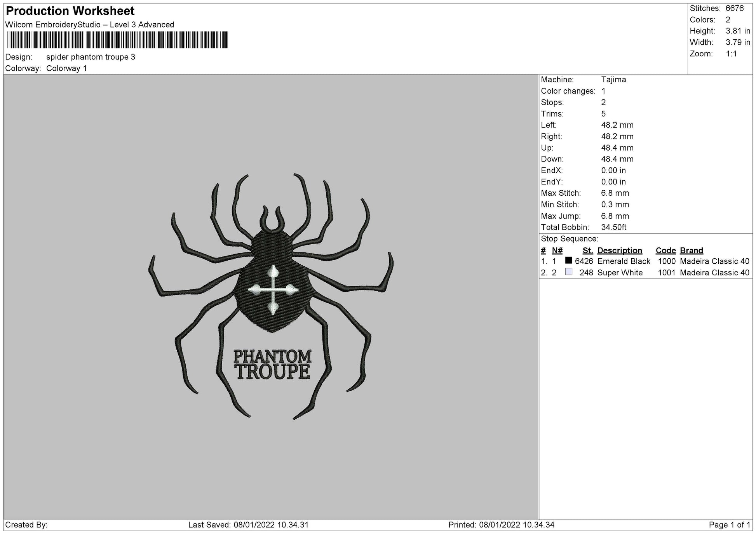Click the 'St.' column header

click(x=588, y=250)
